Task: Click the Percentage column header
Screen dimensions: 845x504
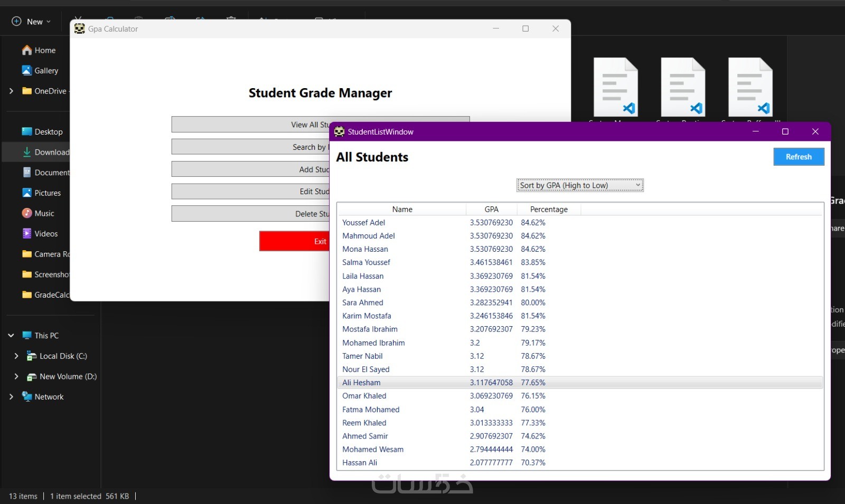Action: tap(549, 210)
